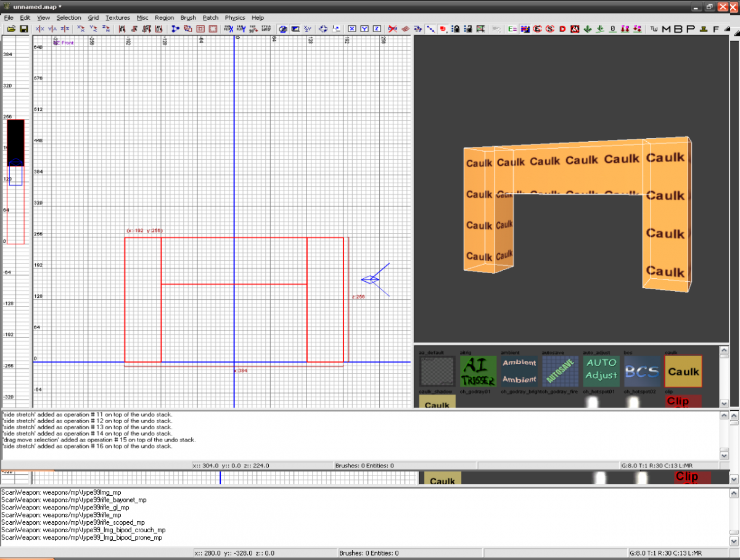Choose the Autosave texture thumbnail
Image resolution: width=740 pixels, height=560 pixels.
click(x=560, y=372)
